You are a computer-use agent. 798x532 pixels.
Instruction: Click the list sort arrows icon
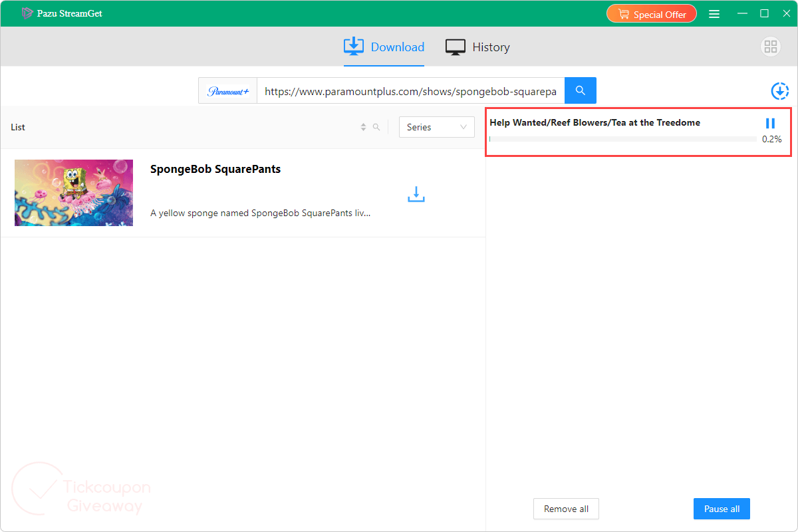[x=363, y=127]
